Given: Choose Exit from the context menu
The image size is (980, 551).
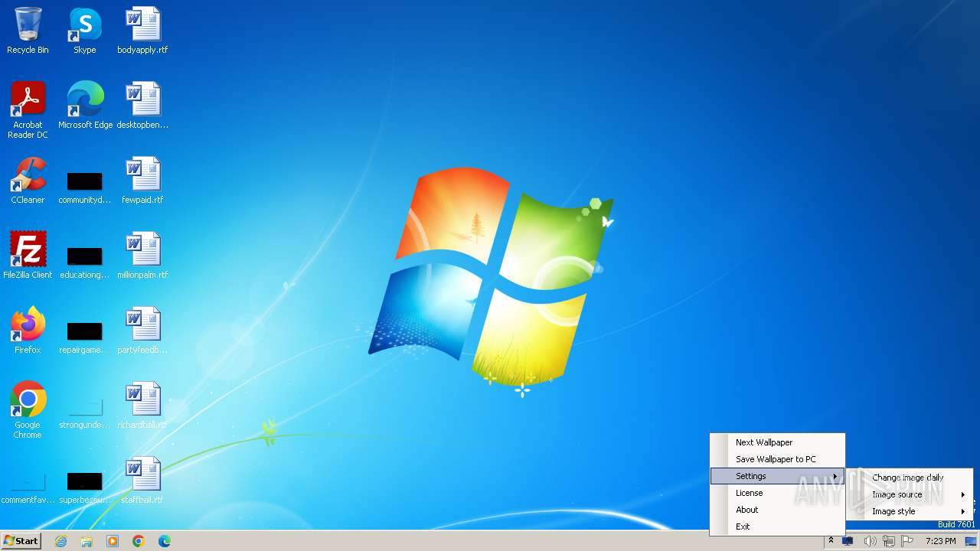Looking at the screenshot, I should point(777,527).
